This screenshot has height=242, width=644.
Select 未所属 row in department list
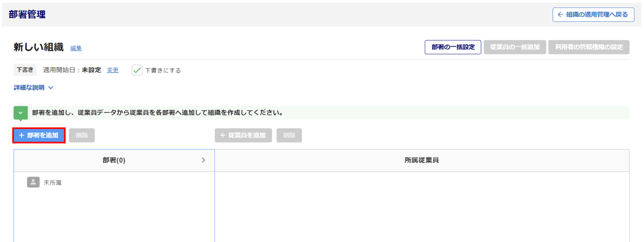(x=114, y=182)
